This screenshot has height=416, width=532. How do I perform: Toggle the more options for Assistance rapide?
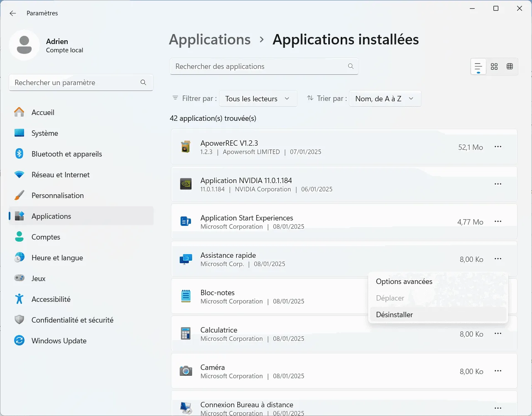[498, 259]
